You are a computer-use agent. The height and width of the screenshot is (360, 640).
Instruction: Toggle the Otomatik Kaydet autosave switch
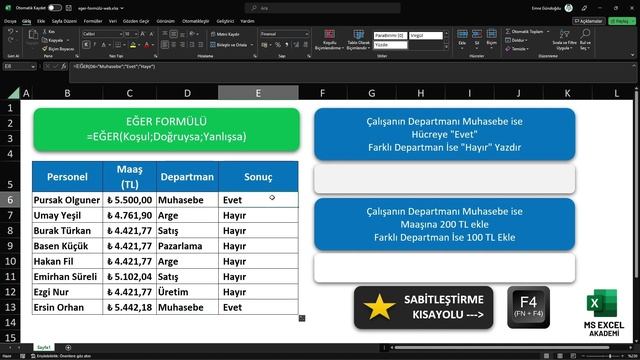pos(54,8)
